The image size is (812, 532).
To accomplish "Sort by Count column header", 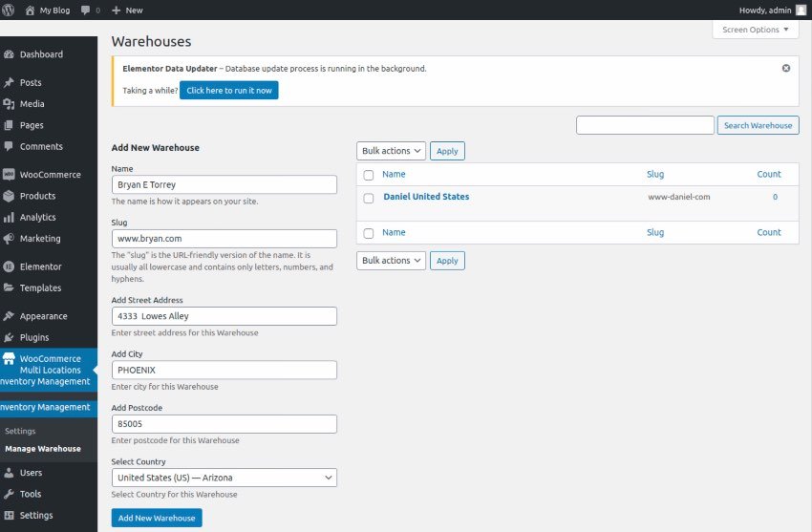I will coord(769,175).
